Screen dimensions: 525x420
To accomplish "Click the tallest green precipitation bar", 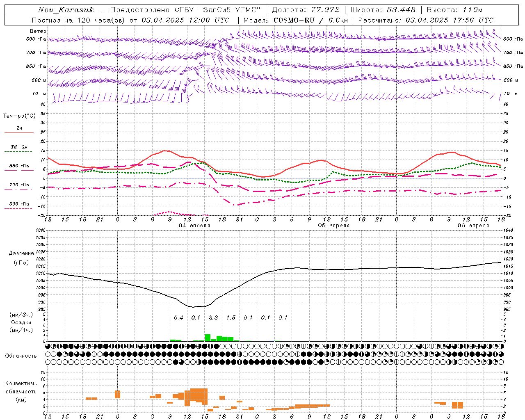I will coord(208,338).
